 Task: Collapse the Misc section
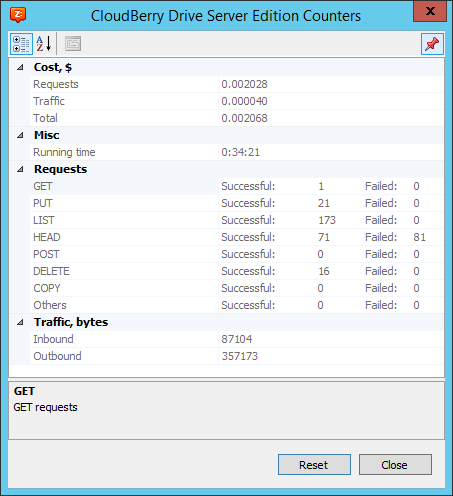(x=20, y=135)
